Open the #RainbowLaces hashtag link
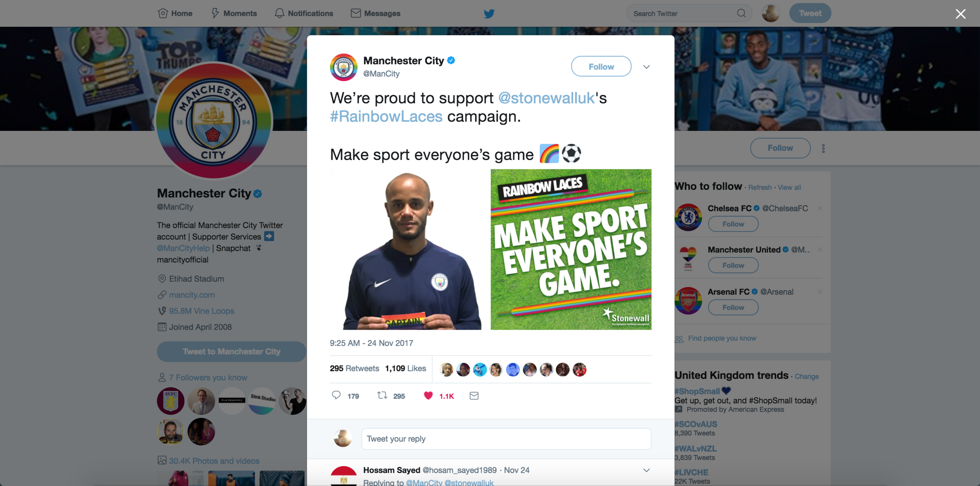Viewport: 980px width, 486px height. click(x=386, y=116)
